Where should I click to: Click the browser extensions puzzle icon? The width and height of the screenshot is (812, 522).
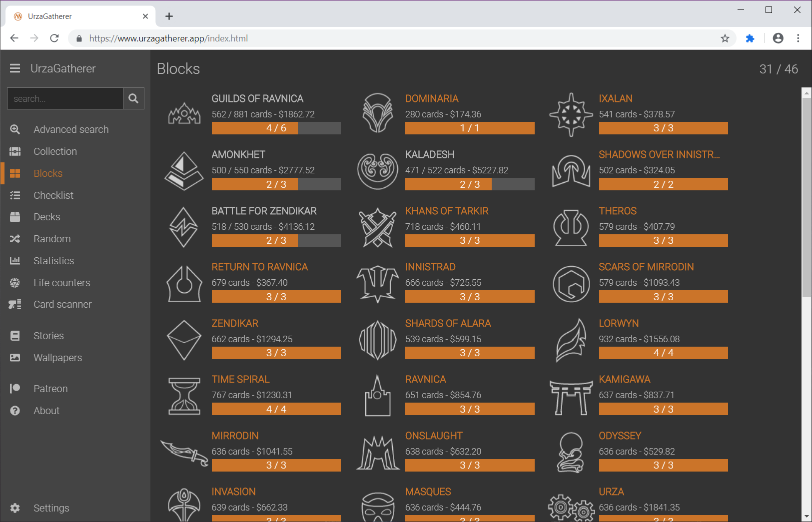pos(750,38)
